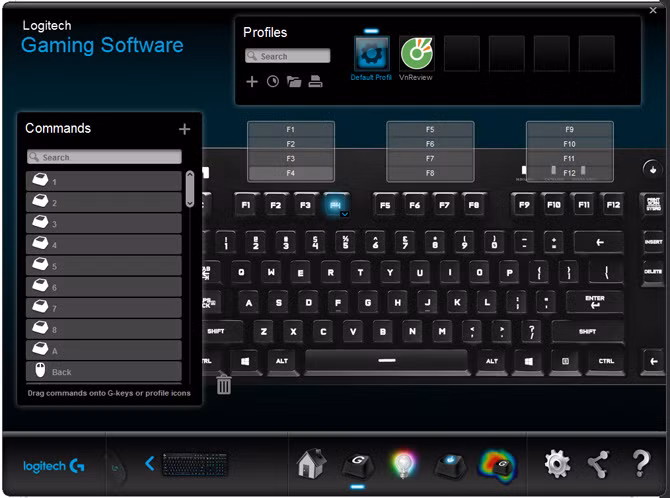
Task: Select the Default Profile
Action: (371, 54)
